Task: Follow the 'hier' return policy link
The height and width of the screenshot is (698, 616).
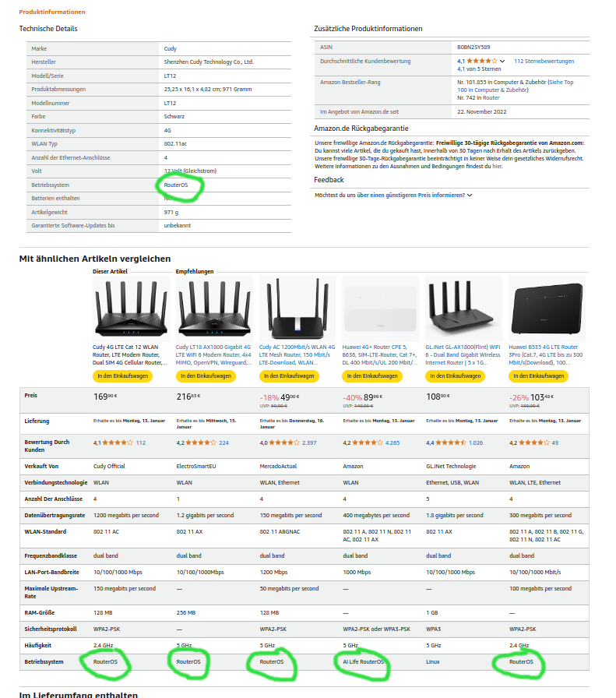Action: pos(497,167)
